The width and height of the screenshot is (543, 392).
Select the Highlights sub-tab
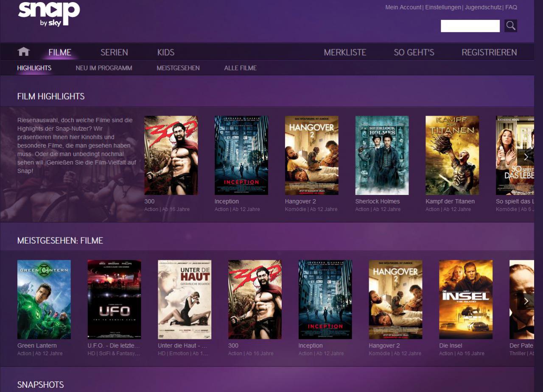[x=34, y=68]
